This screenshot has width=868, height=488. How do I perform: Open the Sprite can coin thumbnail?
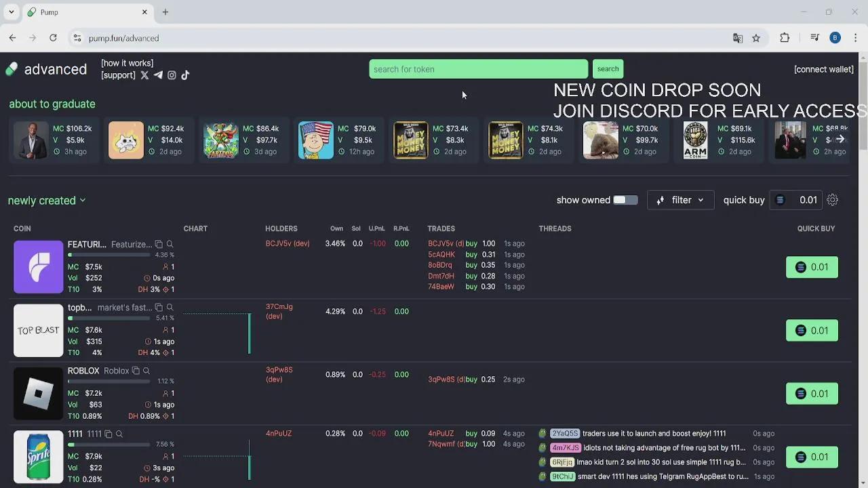pos(38,457)
